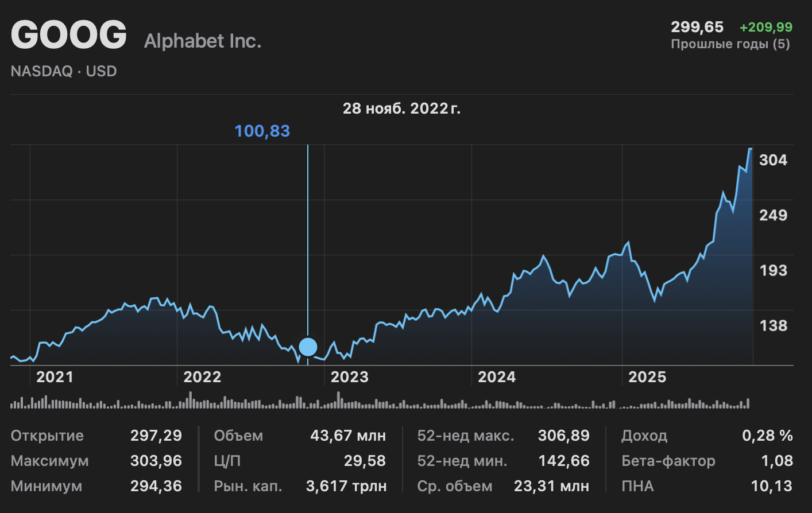Click the current price 299,65
This screenshot has height=513, width=812.
click(x=697, y=27)
